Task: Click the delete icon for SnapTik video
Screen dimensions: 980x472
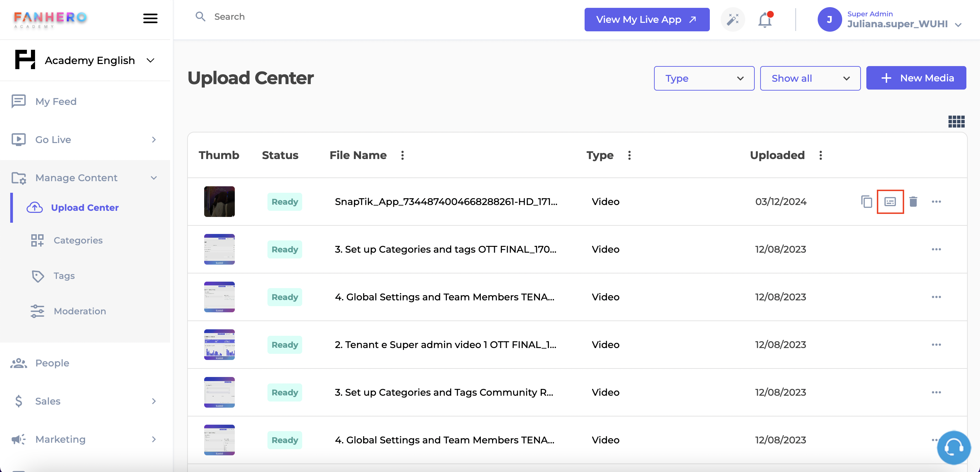Action: 913,201
